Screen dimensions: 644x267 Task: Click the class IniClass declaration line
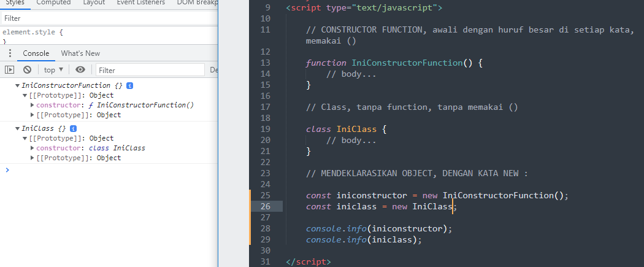(346, 129)
